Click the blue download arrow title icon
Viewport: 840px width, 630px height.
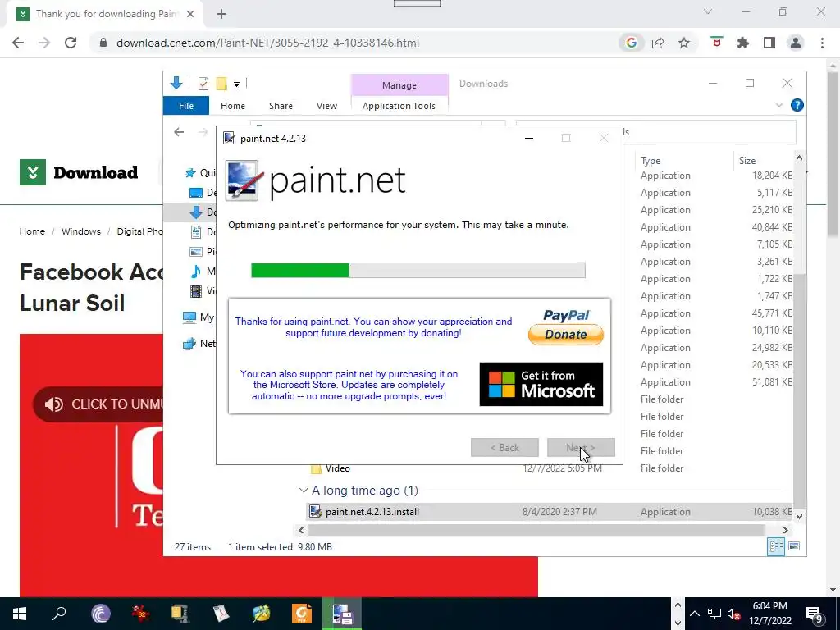176,83
